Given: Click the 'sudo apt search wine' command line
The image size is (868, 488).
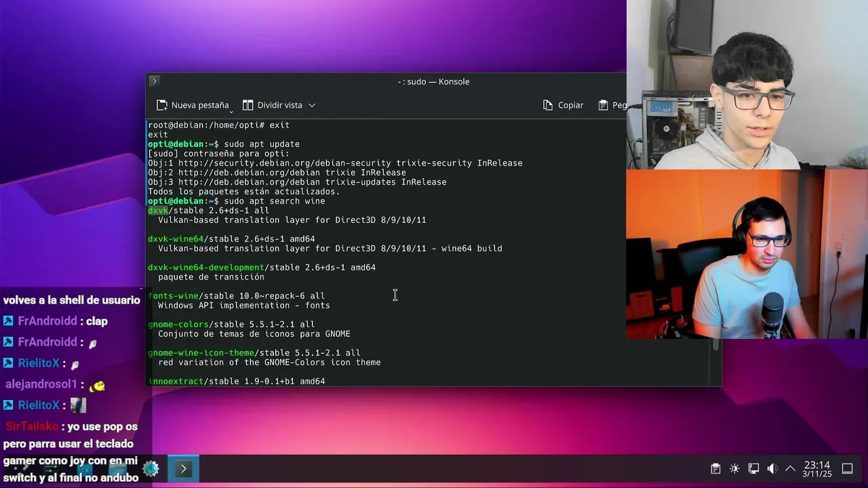Looking at the screenshot, I should coord(237,201).
